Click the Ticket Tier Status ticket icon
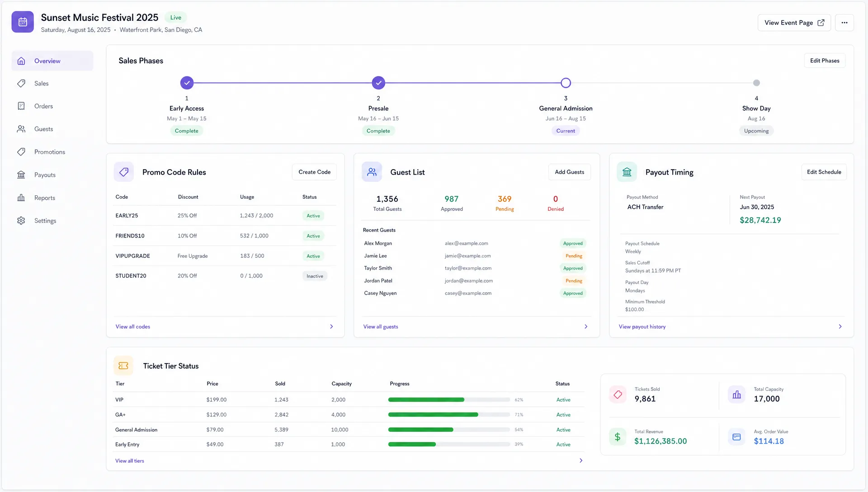The image size is (868, 492). pos(123,366)
